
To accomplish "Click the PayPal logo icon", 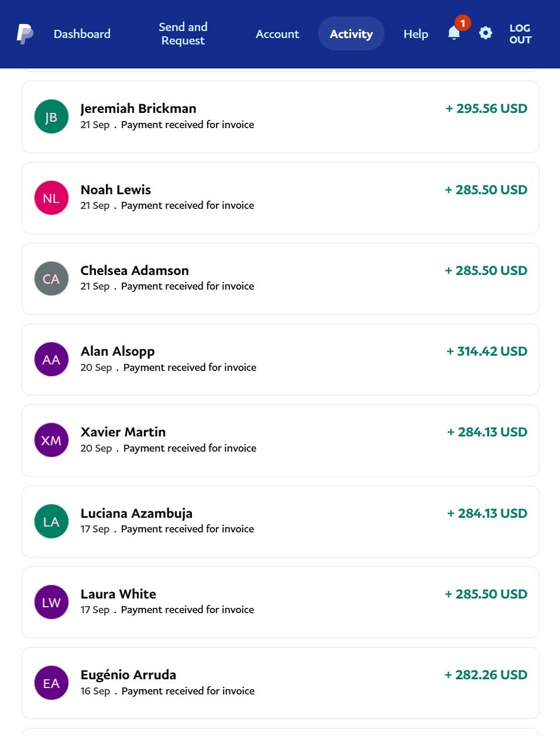I will pyautogui.click(x=25, y=34).
